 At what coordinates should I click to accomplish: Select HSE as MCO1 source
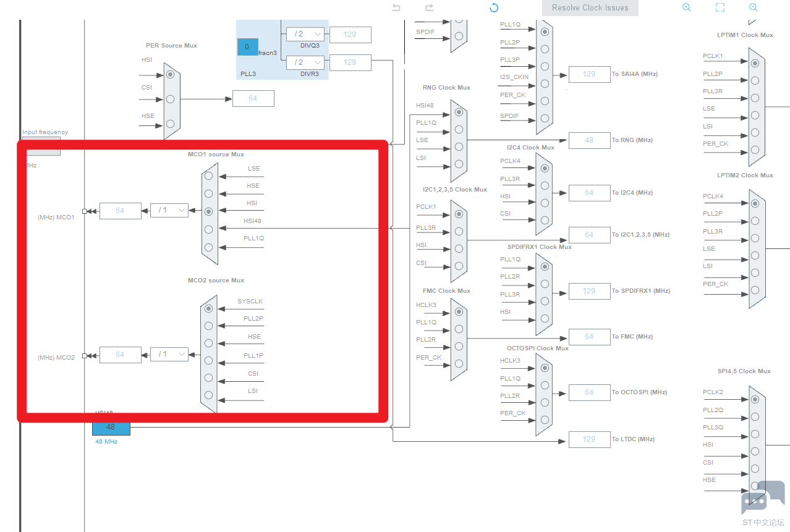pos(208,193)
